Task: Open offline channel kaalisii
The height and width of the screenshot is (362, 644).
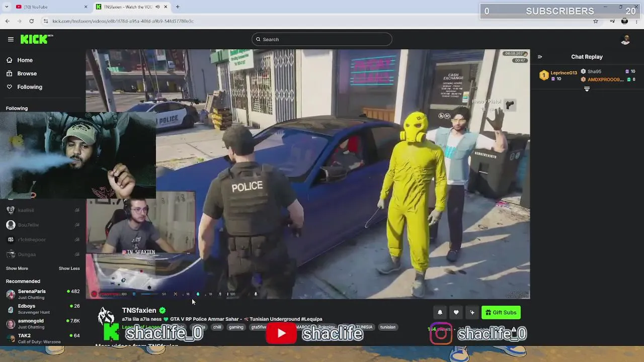Action: click(x=43, y=210)
